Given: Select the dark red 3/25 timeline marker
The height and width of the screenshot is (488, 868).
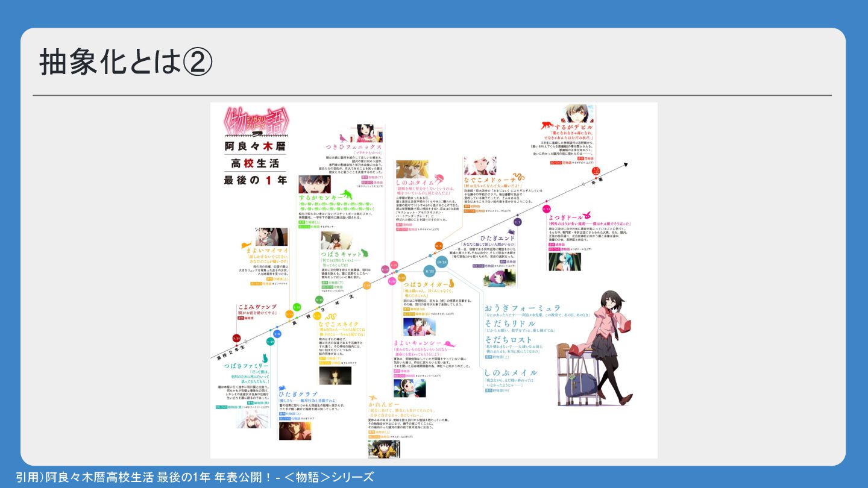Looking at the screenshot, I should (237, 339).
